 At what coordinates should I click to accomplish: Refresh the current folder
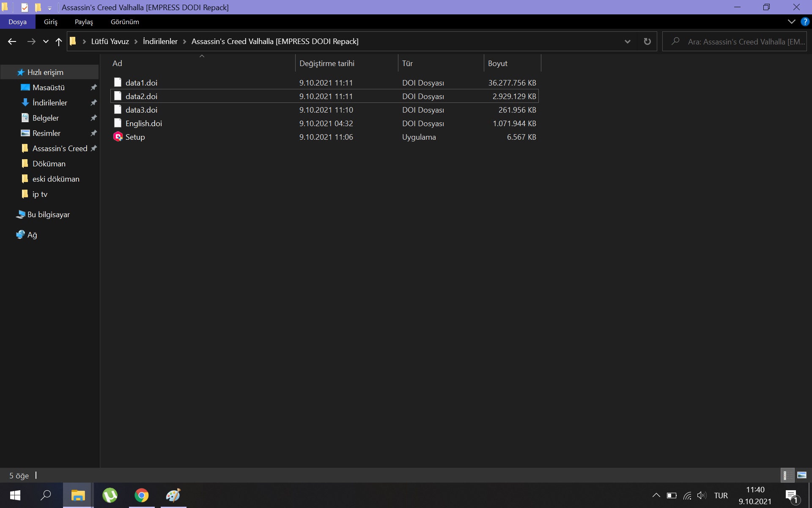(x=647, y=41)
